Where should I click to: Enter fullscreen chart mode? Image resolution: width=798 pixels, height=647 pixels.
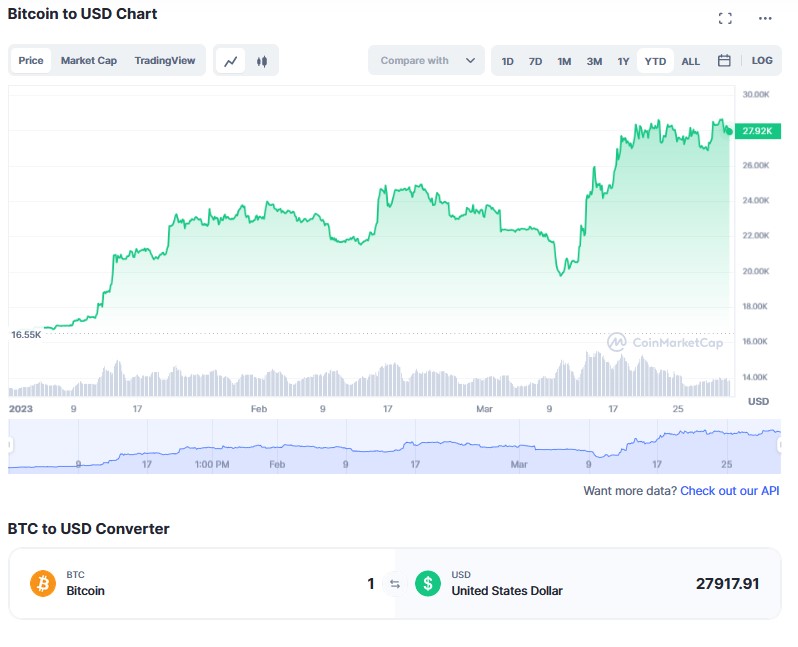coord(726,18)
